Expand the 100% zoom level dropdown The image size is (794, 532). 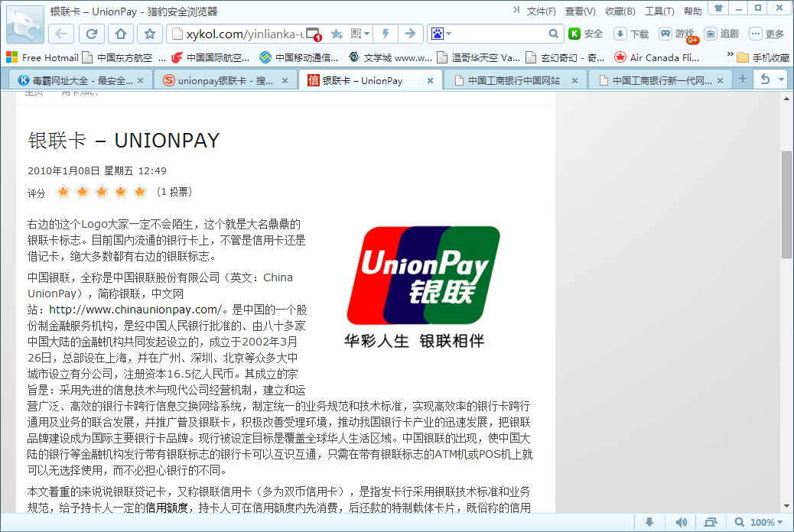point(781,523)
